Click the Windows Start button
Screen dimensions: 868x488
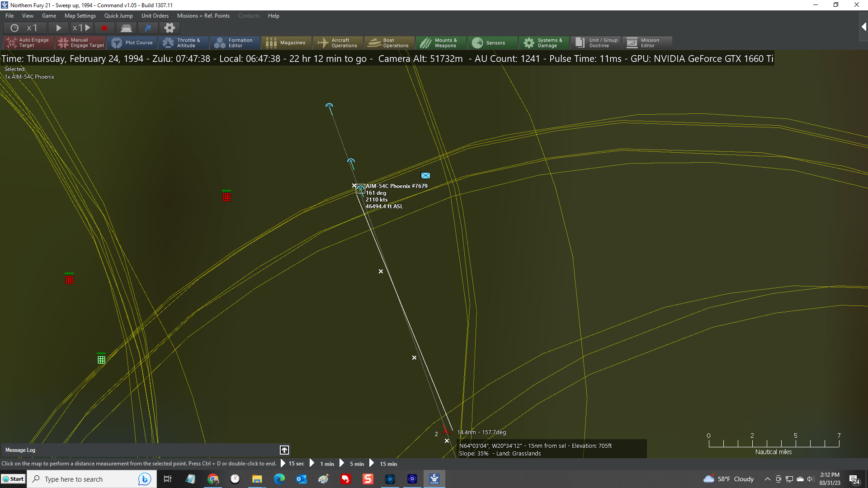tap(14, 479)
